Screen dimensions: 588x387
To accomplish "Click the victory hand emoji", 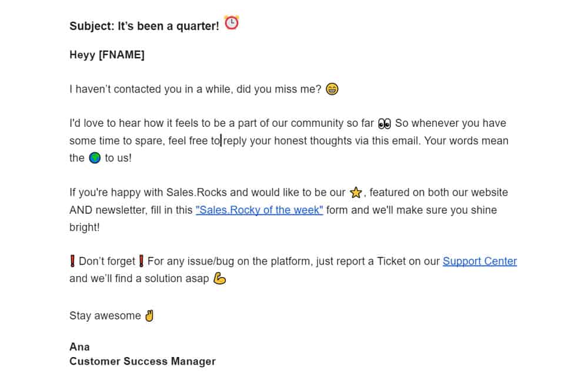I will tap(149, 316).
